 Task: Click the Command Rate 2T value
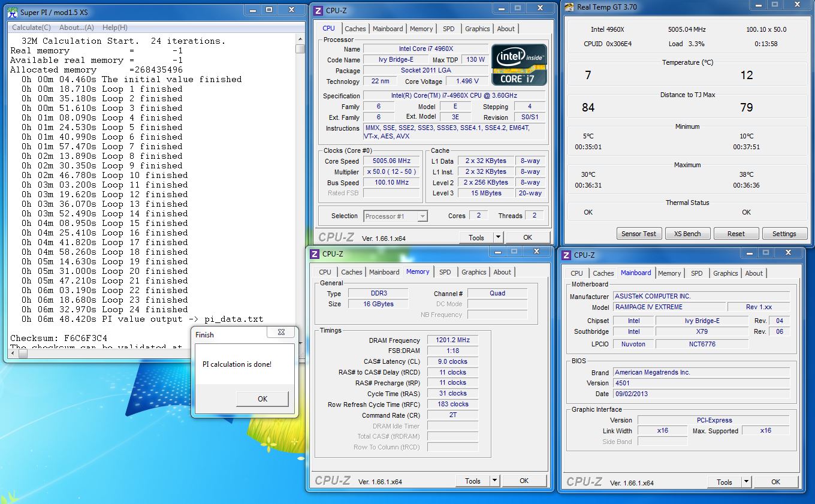click(x=452, y=415)
